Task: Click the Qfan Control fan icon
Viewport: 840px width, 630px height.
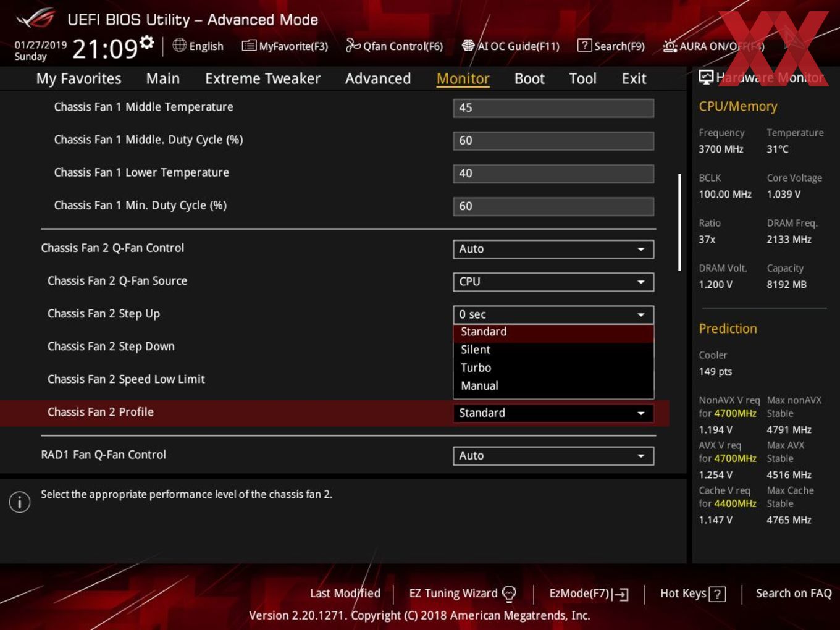Action: (x=353, y=45)
